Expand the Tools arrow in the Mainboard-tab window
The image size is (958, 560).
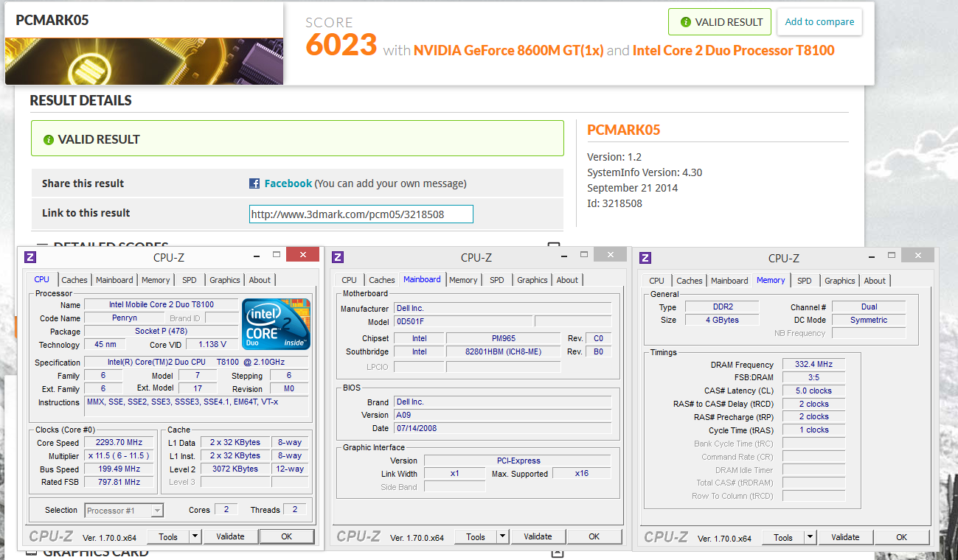(503, 536)
